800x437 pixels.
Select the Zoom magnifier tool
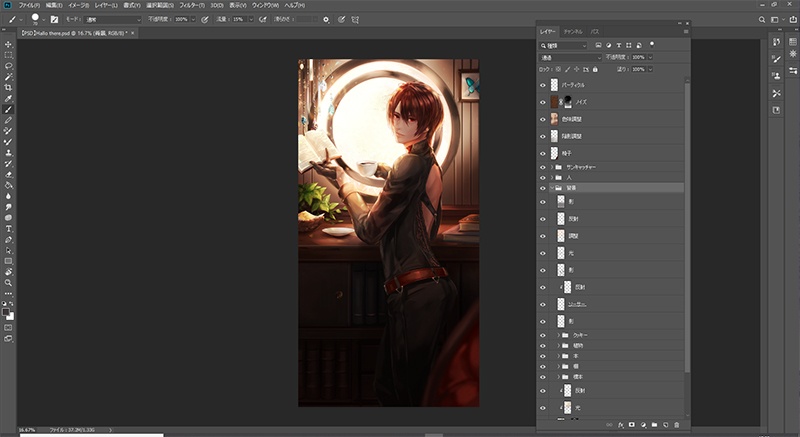[8, 283]
